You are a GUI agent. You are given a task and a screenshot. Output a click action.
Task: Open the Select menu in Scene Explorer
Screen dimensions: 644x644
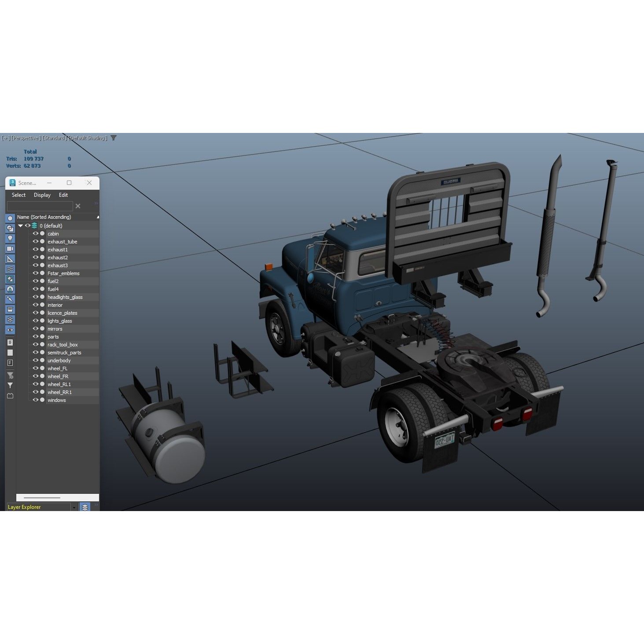18,195
